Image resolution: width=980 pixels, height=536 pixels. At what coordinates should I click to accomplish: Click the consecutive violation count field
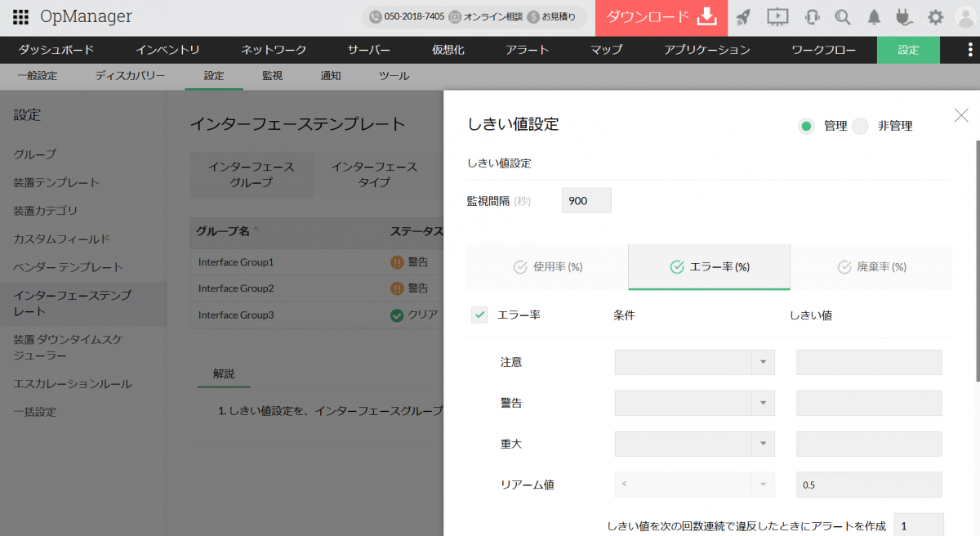[x=919, y=525]
